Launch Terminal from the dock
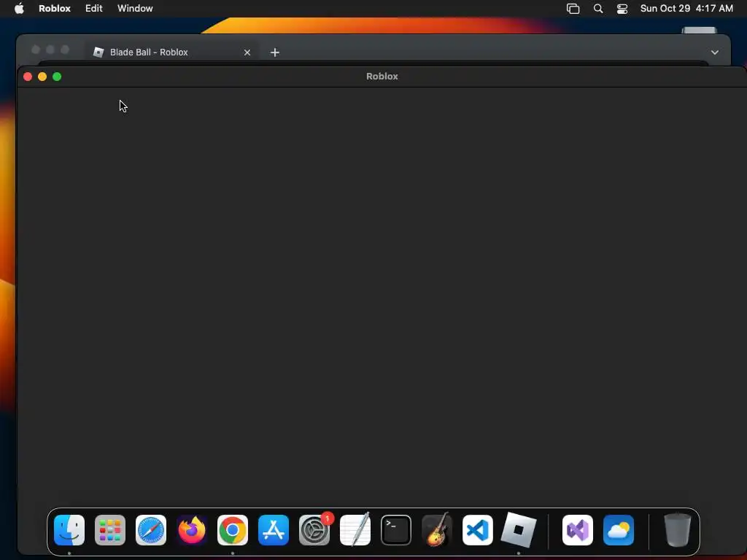Viewport: 747px width, 560px height. [396, 530]
